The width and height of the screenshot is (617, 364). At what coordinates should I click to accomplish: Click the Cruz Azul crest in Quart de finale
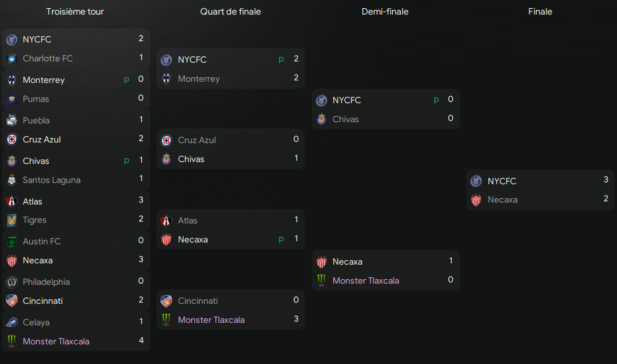[x=167, y=141]
